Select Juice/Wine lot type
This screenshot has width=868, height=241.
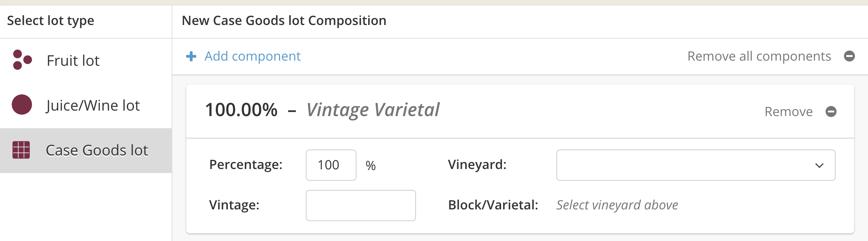tap(93, 105)
